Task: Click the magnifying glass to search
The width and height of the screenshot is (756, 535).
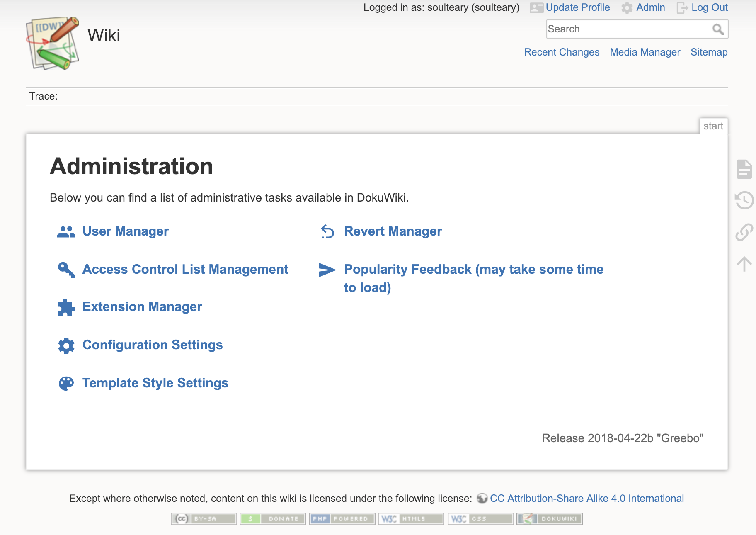Action: click(718, 29)
